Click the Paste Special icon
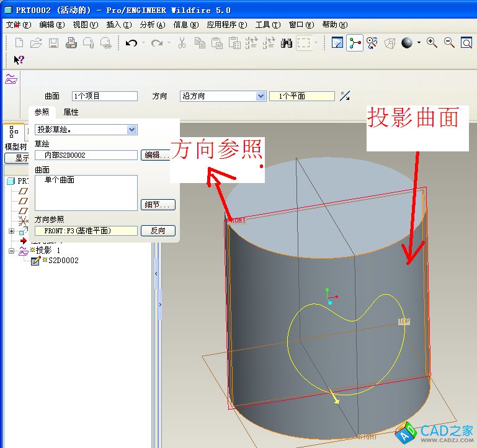Screen dimensions: 477x448 tap(234, 43)
